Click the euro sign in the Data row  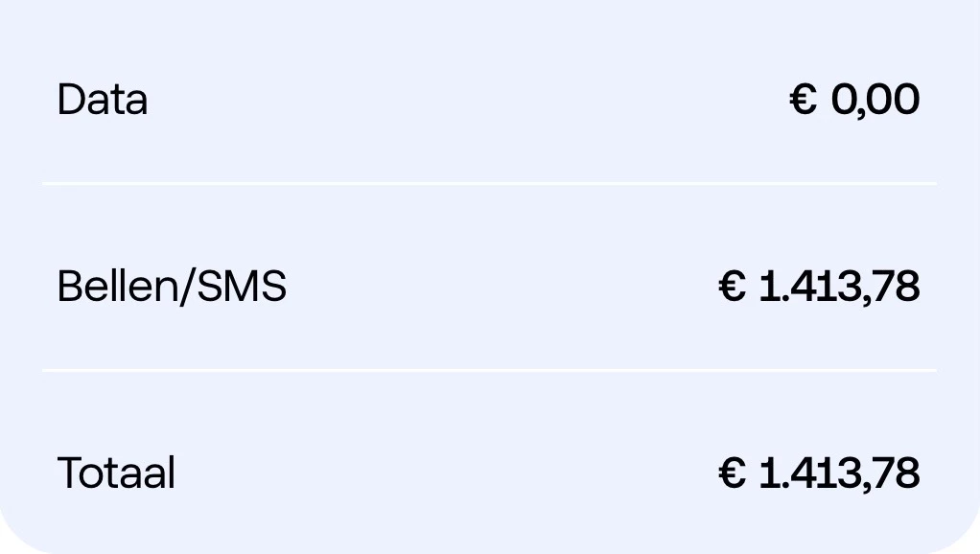pos(804,100)
